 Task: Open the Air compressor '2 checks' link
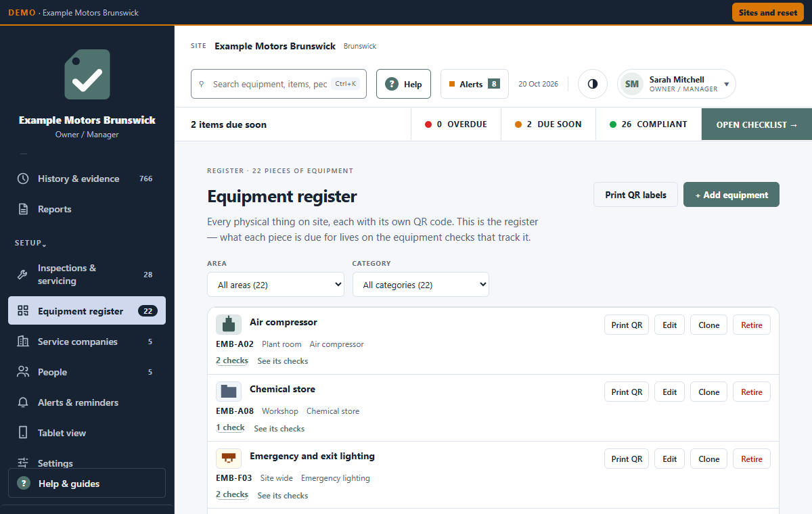tap(232, 360)
